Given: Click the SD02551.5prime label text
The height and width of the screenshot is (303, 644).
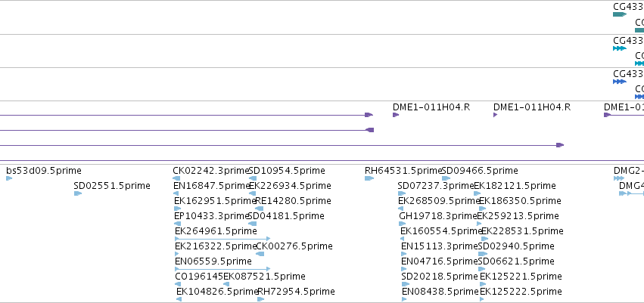Looking at the screenshot, I should [112, 186].
